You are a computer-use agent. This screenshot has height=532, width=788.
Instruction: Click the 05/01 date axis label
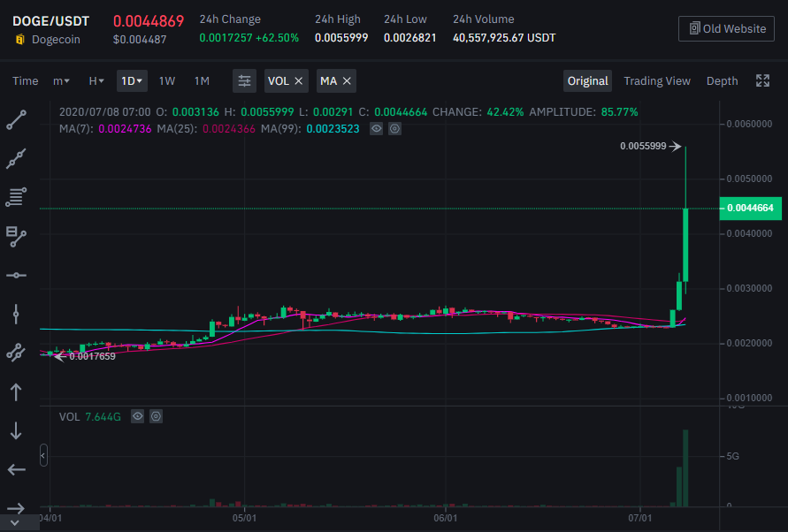(x=244, y=518)
